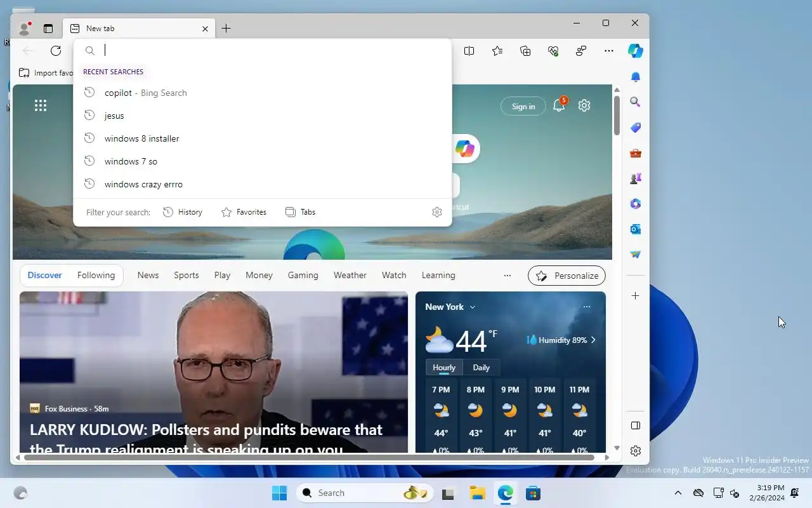Open weather card more options ellipsis
The width and height of the screenshot is (812, 508).
(x=587, y=307)
